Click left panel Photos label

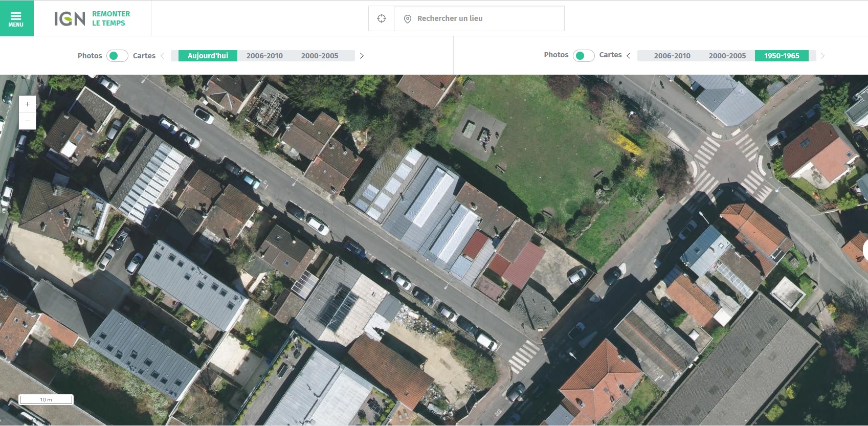tap(90, 56)
